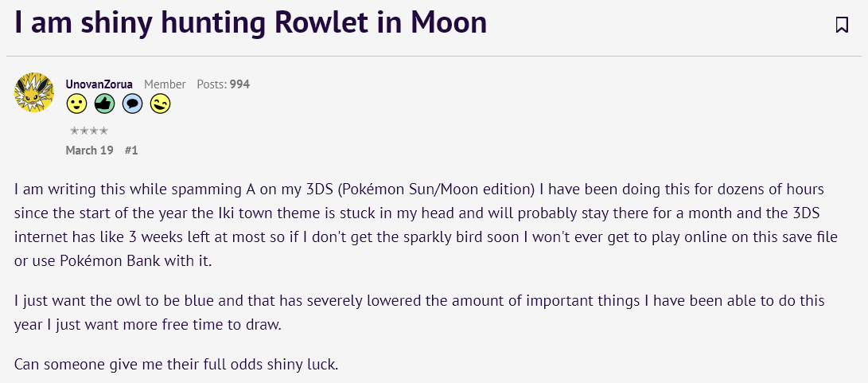The height and width of the screenshot is (383, 868).
Task: Click the yellow winking laugh badge
Action: pyautogui.click(x=160, y=104)
